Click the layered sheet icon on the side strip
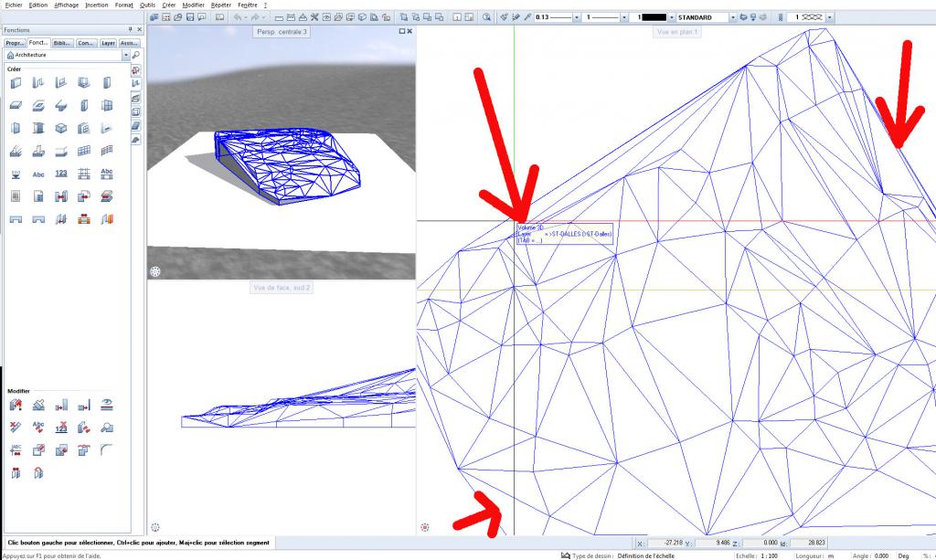The width and height of the screenshot is (936, 560). click(x=136, y=125)
